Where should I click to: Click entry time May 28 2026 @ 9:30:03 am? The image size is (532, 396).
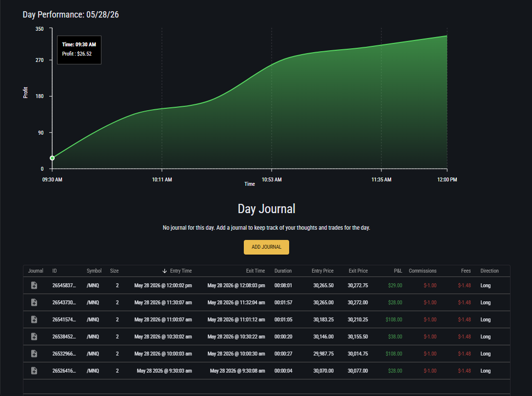click(x=164, y=371)
